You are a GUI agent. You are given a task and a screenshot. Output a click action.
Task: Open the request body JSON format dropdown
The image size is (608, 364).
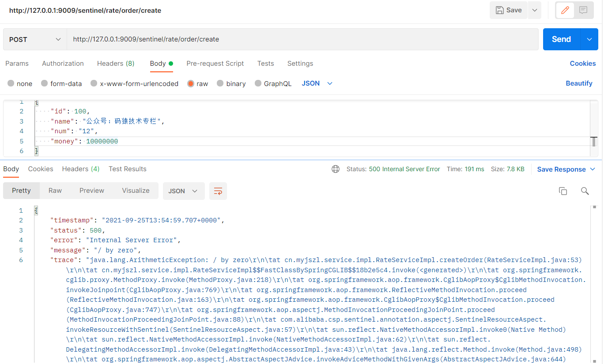click(x=317, y=83)
